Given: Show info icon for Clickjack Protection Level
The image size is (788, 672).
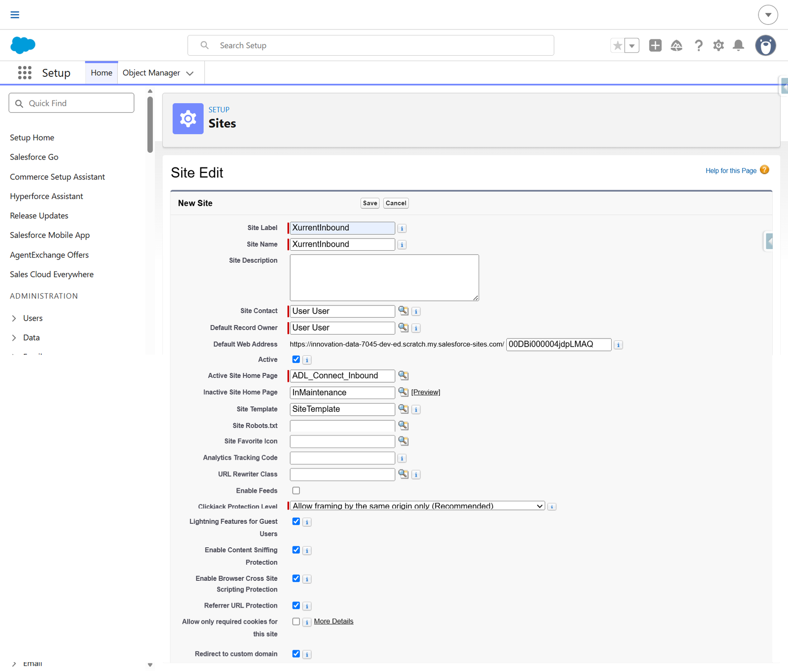Looking at the screenshot, I should [x=552, y=506].
